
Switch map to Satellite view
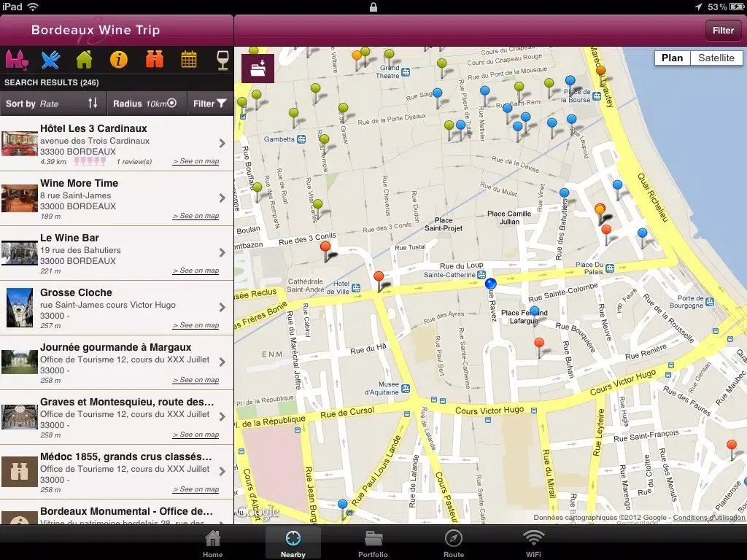[716, 58]
